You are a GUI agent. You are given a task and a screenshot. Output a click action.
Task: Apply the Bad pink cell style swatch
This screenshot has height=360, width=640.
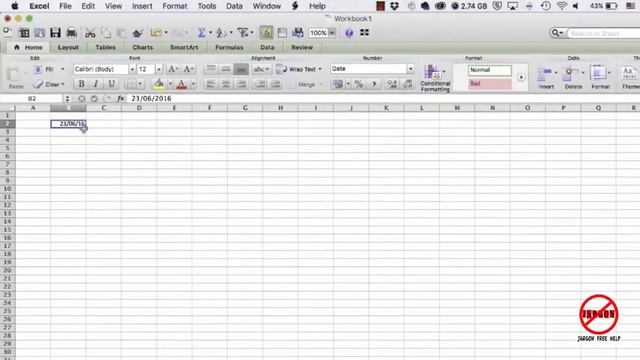[x=489, y=84]
